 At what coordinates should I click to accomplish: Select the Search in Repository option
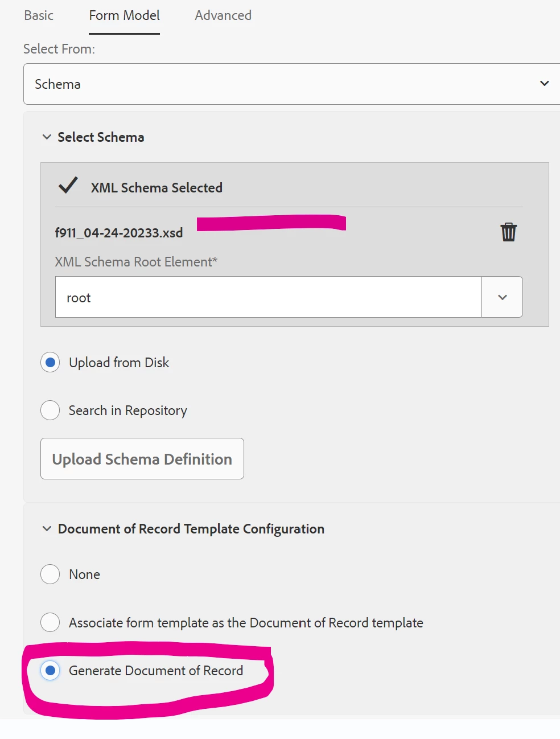pos(50,410)
